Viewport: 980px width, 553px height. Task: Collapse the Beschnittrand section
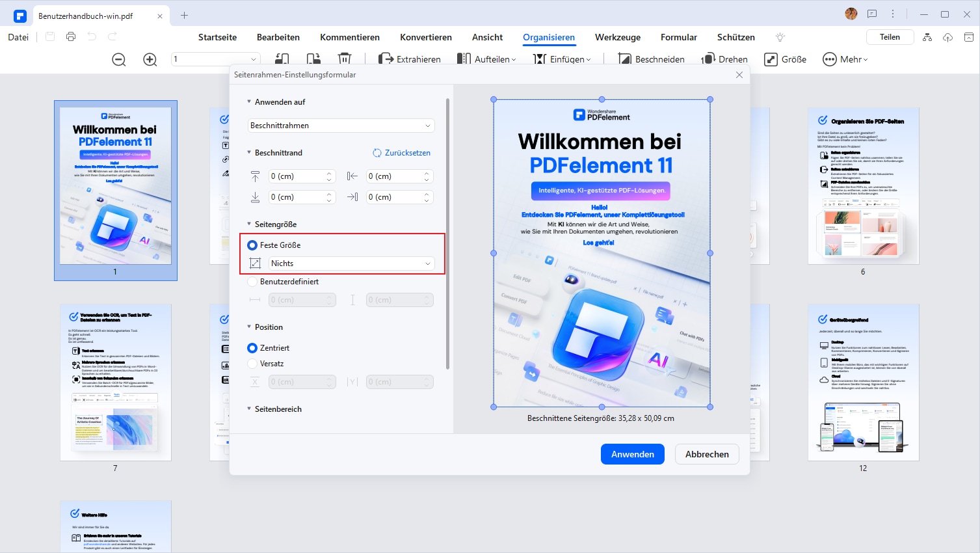249,153
